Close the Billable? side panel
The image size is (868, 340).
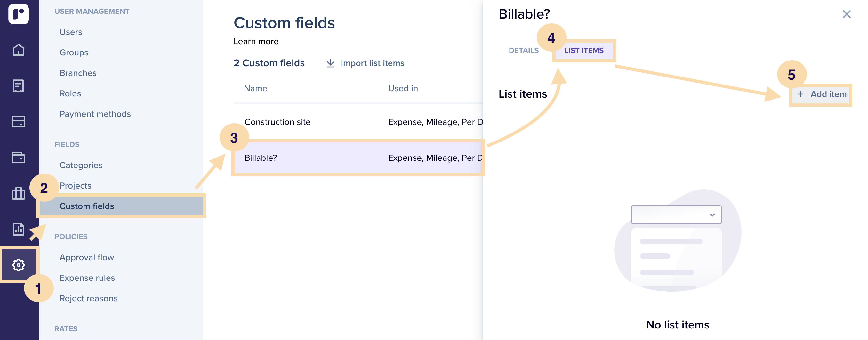tap(847, 14)
